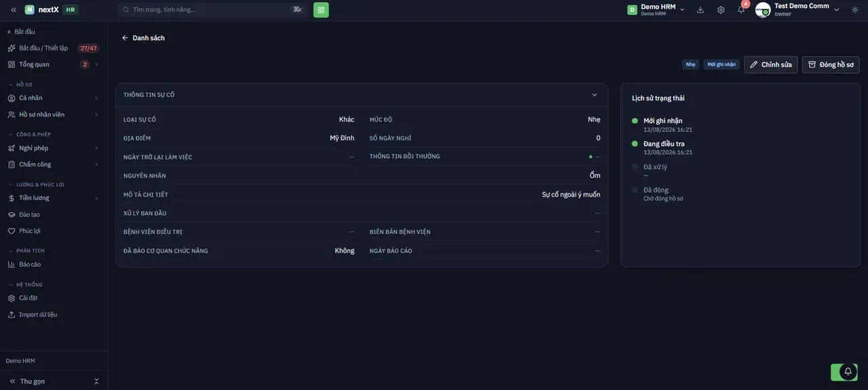This screenshot has height=390, width=868.
Task: Open Tổng quan in sidebar
Action: coord(34,64)
